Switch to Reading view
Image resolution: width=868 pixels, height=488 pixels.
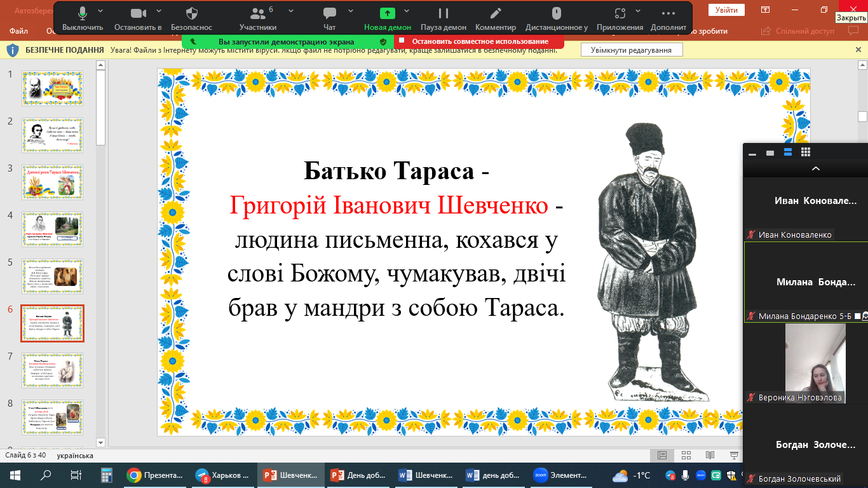coord(710,455)
